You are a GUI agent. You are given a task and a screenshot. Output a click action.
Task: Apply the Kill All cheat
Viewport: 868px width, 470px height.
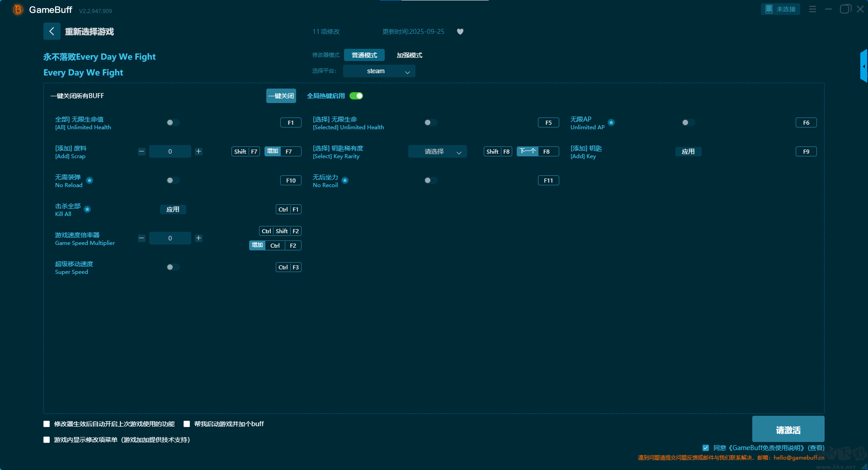[173, 209]
